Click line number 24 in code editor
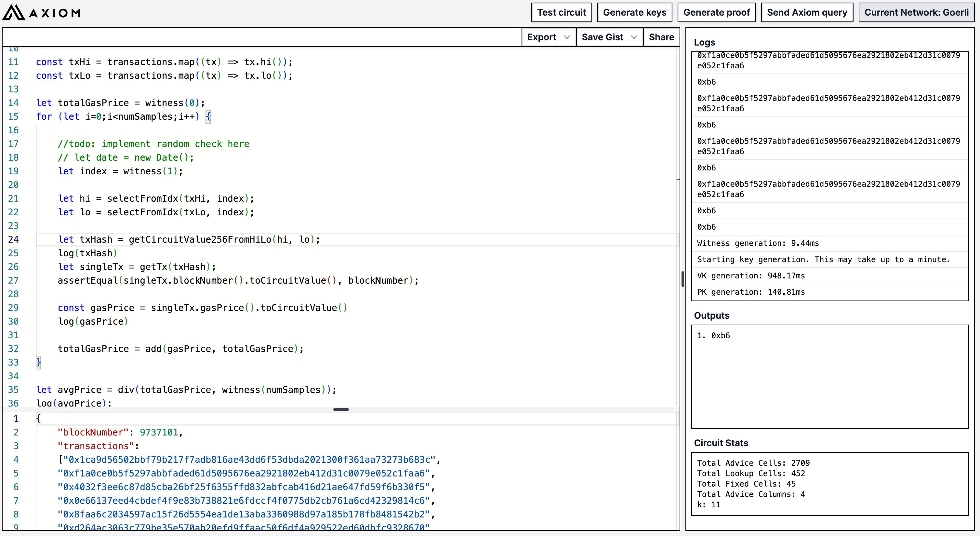The width and height of the screenshot is (980, 536). pos(13,239)
